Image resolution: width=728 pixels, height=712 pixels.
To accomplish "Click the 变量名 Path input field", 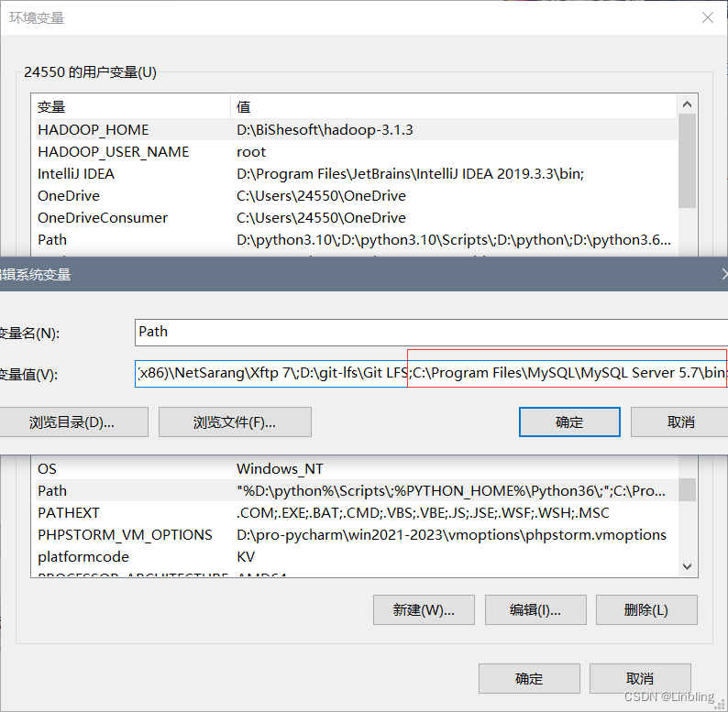I will coord(431,333).
